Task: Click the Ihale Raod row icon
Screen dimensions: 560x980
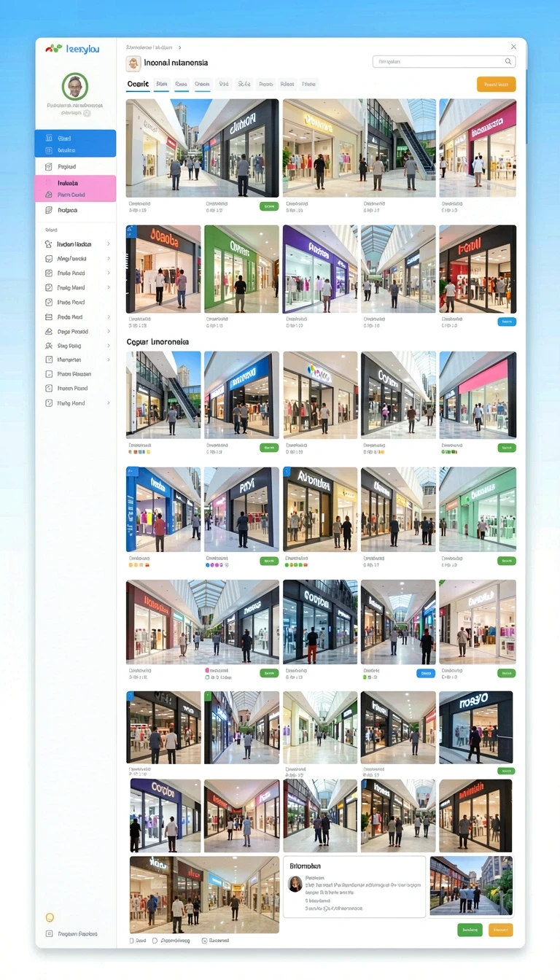Action: 49,273
